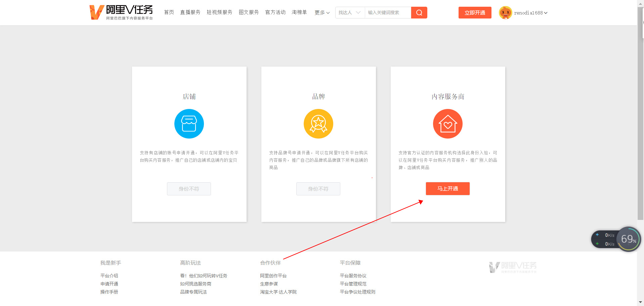This screenshot has height=306, width=644.
Task: Open the 平台介绍 footer link
Action: click(x=109, y=276)
